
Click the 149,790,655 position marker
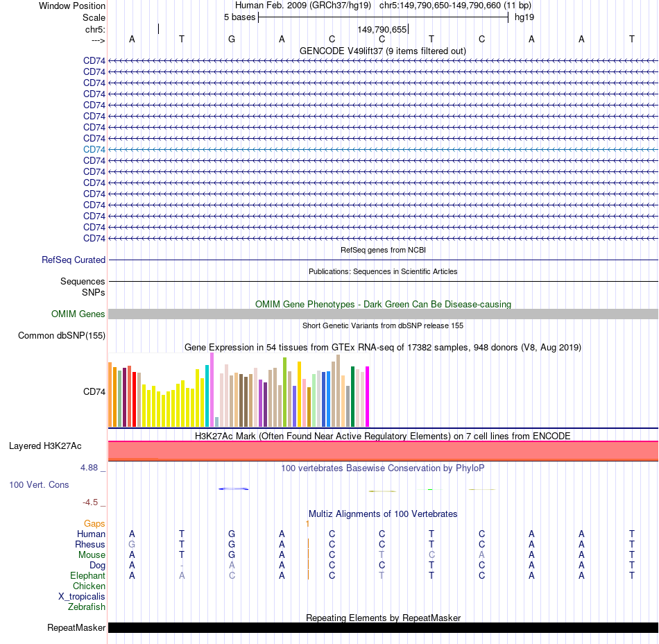(x=382, y=29)
